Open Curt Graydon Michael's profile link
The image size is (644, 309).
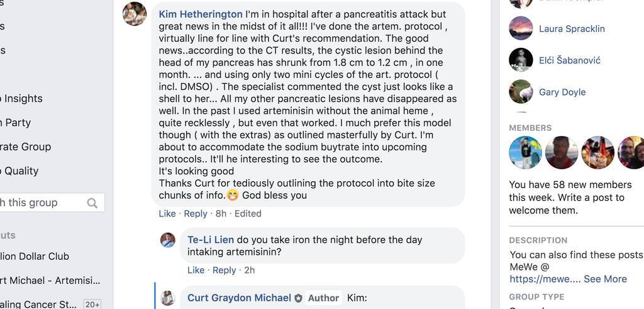tap(239, 298)
